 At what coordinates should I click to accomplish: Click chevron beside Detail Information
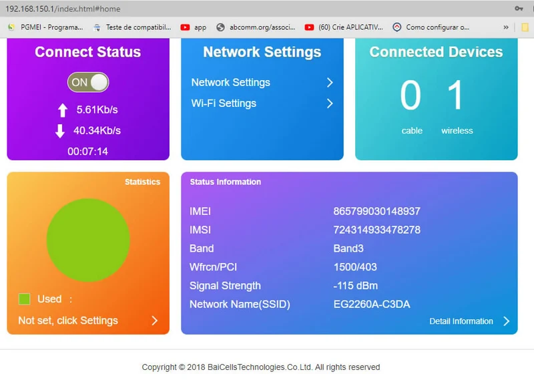tap(507, 321)
